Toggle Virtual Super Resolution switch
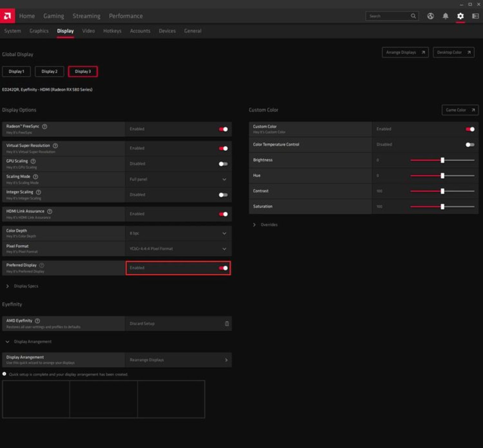The height and width of the screenshot is (448, 483). coord(223,148)
